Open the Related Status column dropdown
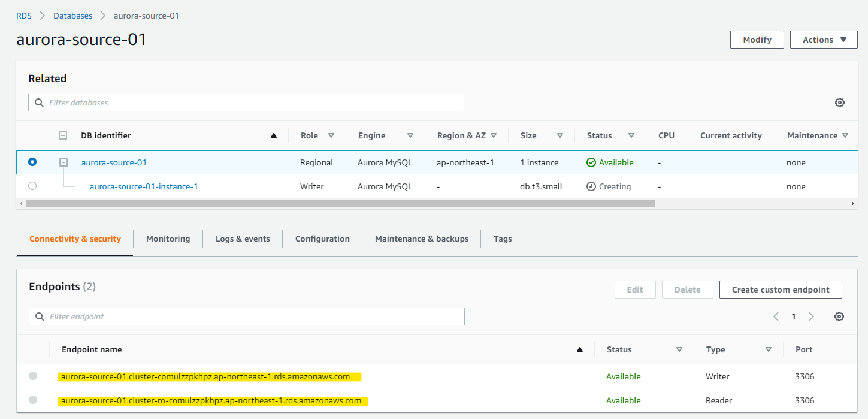 click(x=631, y=135)
